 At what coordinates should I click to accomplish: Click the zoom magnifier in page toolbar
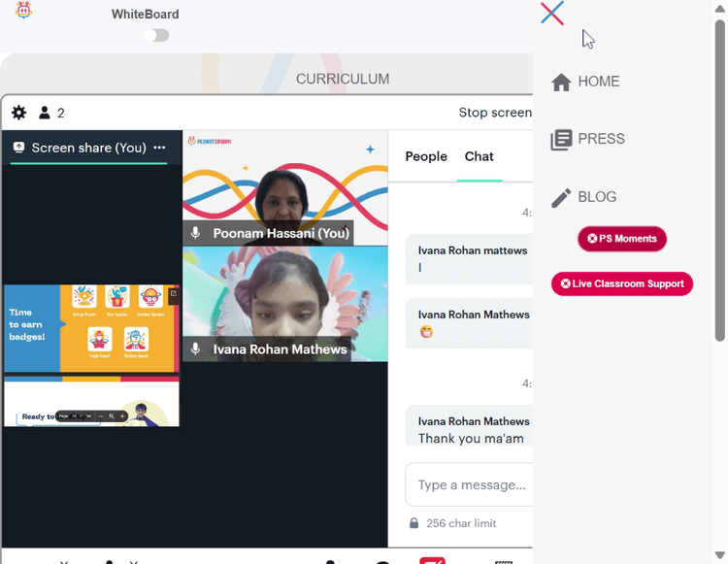(x=112, y=416)
